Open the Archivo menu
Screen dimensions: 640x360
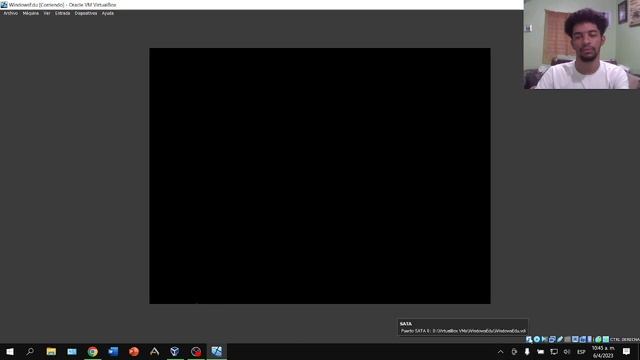(11, 13)
